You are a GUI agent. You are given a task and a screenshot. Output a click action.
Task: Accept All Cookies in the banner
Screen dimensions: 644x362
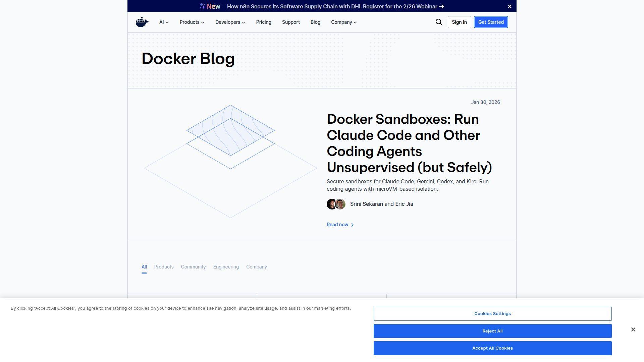tap(492, 348)
